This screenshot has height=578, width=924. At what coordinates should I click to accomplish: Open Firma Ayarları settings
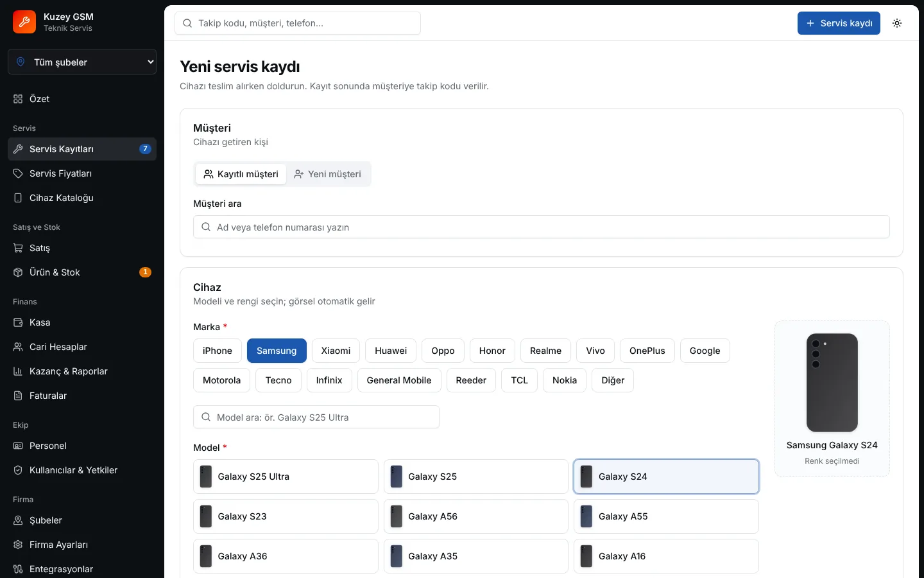(x=82, y=545)
